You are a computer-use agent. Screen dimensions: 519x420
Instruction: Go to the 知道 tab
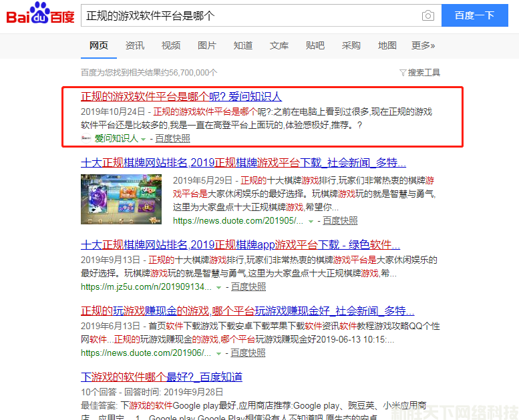(243, 45)
